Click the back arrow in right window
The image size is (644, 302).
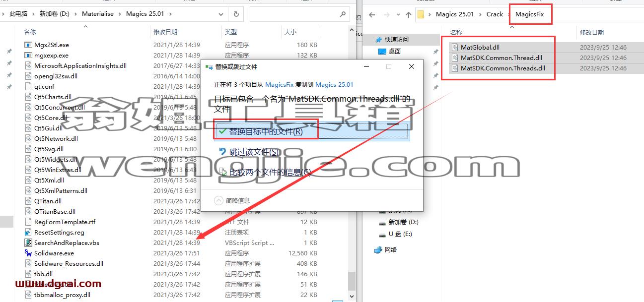click(372, 15)
